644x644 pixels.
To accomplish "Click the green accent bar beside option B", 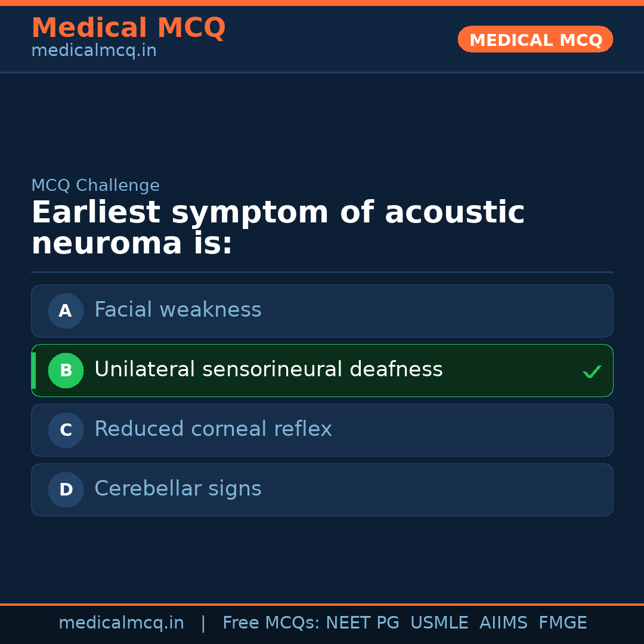I will tap(33, 370).
